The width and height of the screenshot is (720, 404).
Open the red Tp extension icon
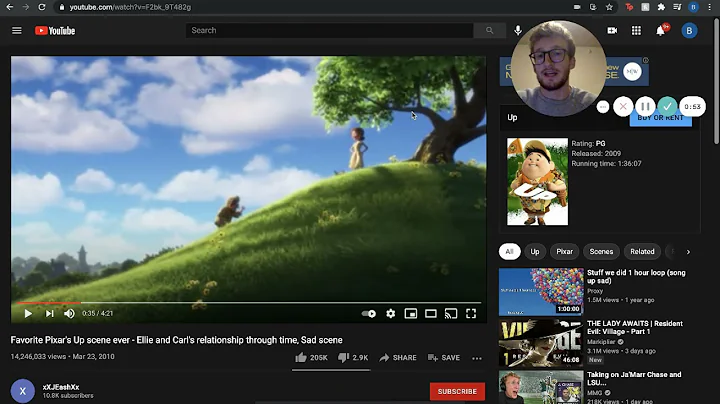629,7
